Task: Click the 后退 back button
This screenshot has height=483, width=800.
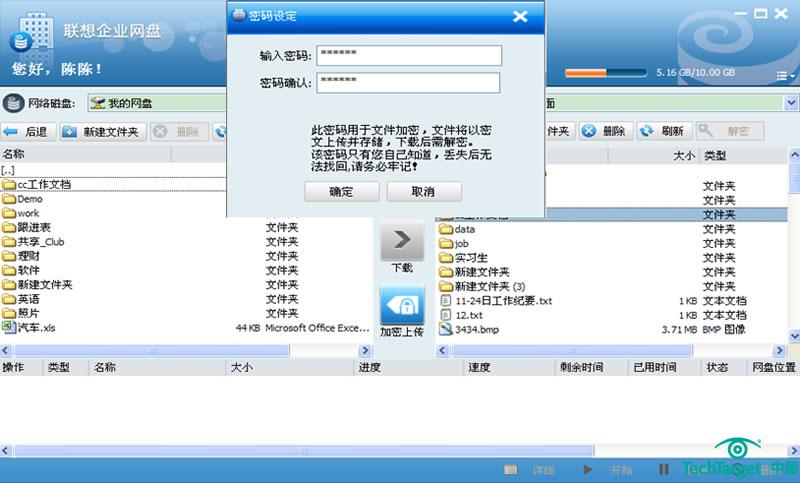Action: point(28,132)
